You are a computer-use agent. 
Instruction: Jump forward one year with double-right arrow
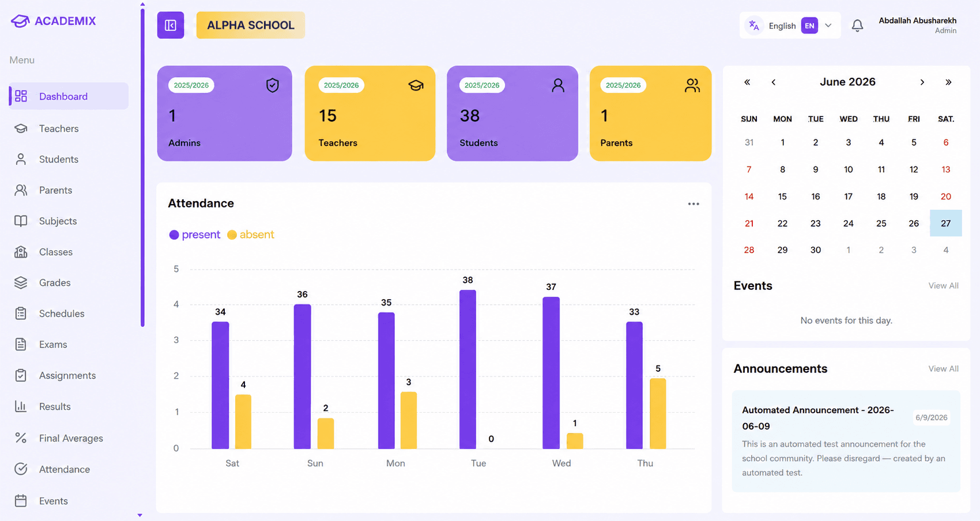click(x=948, y=82)
